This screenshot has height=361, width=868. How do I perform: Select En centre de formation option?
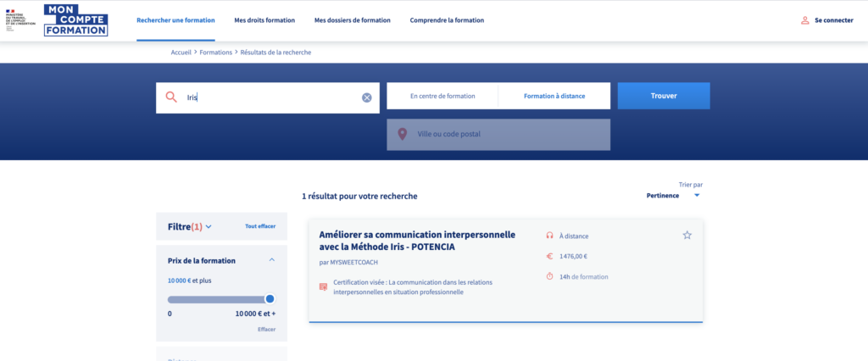(x=442, y=97)
